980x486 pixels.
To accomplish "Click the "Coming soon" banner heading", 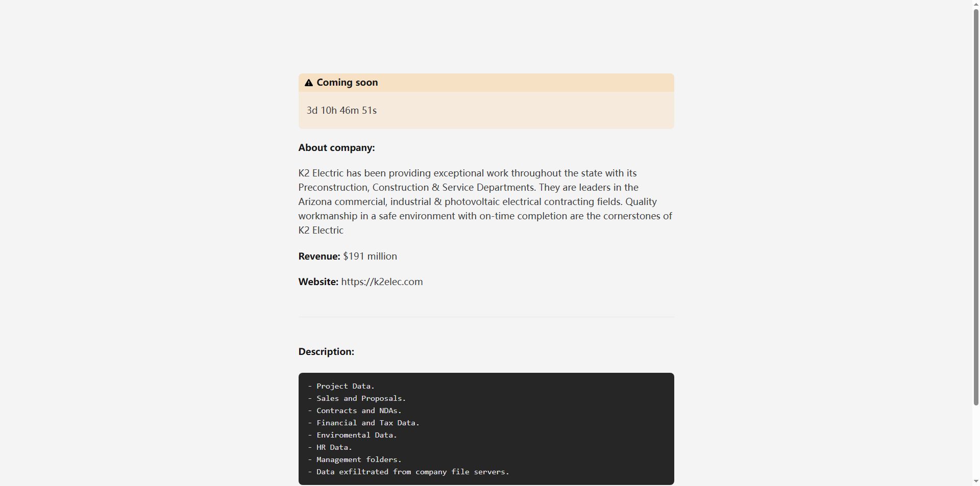I will (347, 83).
